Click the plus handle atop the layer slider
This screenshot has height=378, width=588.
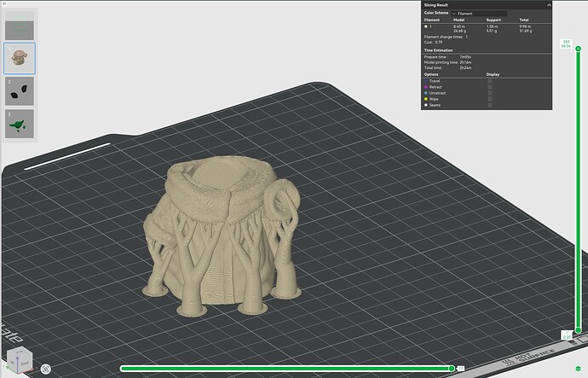(x=579, y=49)
